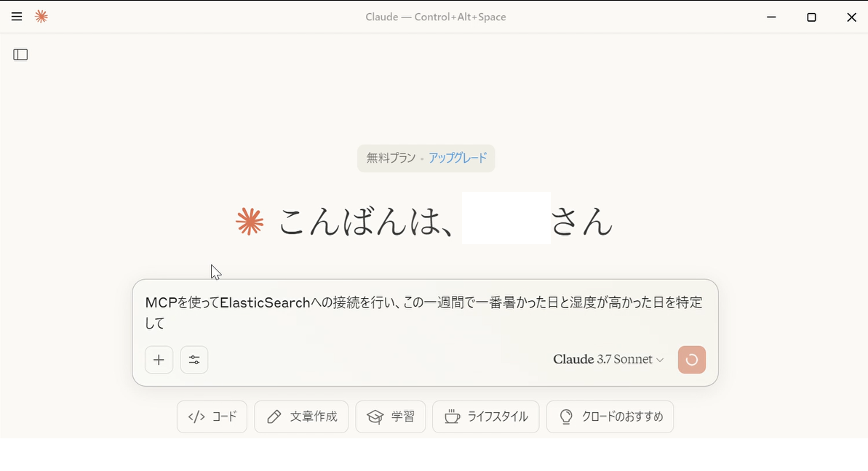Close the Claude window
Screen dimensions: 868x471
pos(851,17)
